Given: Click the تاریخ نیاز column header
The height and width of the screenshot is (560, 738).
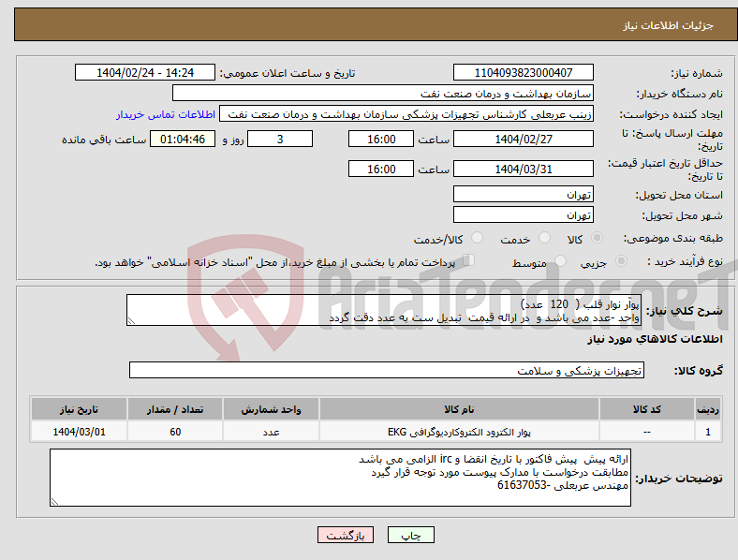Looking at the screenshot, I should (x=79, y=409).
